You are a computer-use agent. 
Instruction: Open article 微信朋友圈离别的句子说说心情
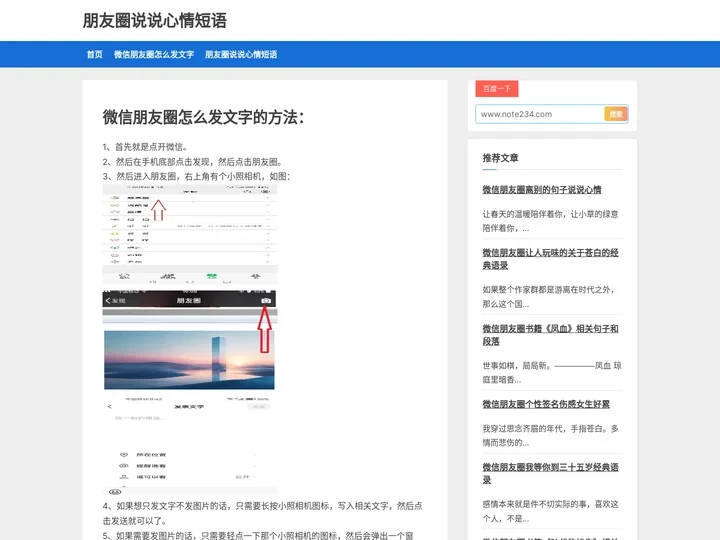pos(542,190)
